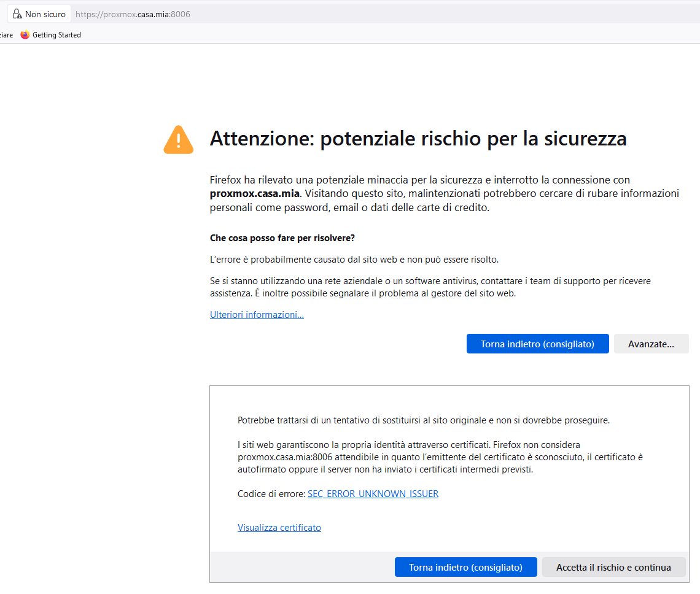Click the paragraph starting "Se si stanno utilizzando"
The image size is (700, 594).
[x=430, y=287]
